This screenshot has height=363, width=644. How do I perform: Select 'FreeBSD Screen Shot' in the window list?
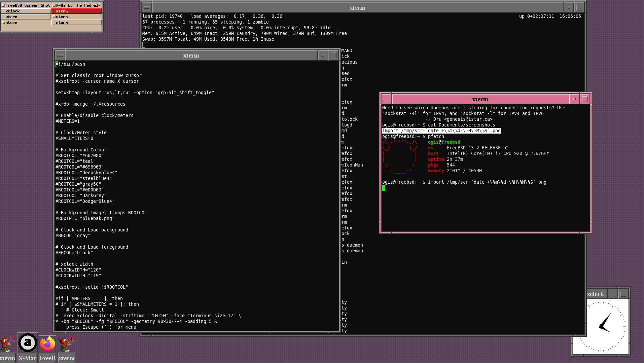pos(26,5)
